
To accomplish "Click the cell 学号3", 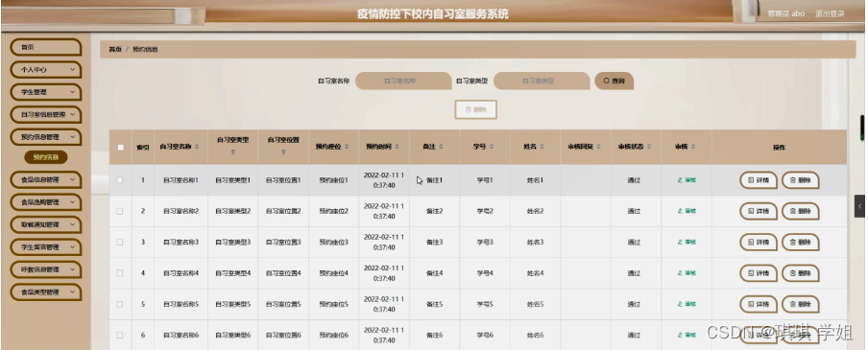I will tap(484, 243).
